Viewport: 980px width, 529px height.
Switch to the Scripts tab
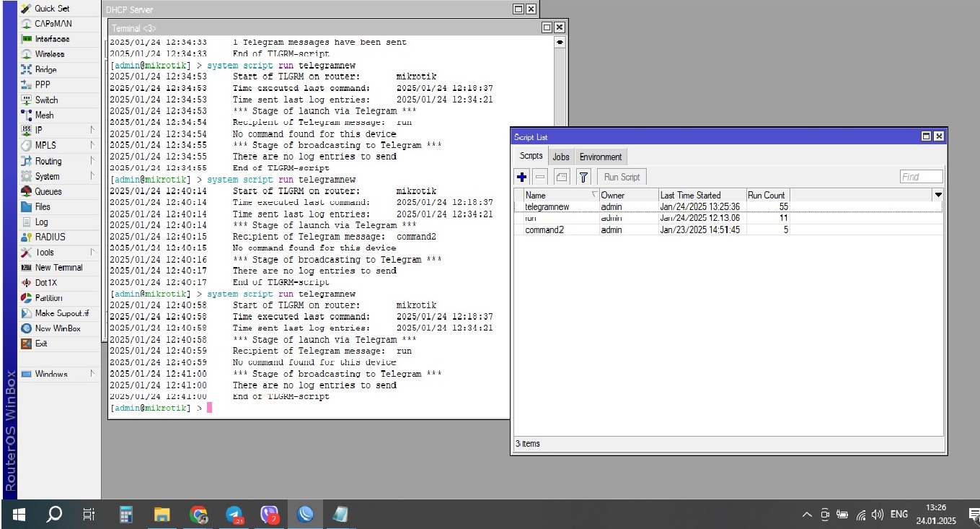point(531,157)
